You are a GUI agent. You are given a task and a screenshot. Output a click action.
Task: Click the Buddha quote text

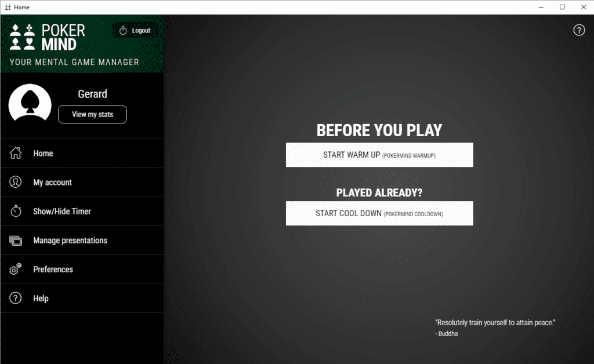click(495, 327)
